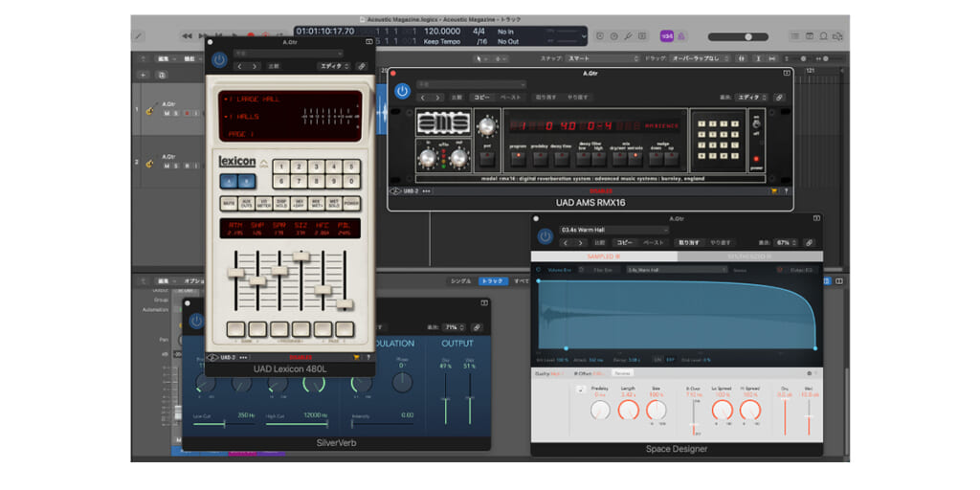The height and width of the screenshot is (490, 980).
Task: Open the エディタ view dropdown in Lexicon 480L
Action: [335, 66]
